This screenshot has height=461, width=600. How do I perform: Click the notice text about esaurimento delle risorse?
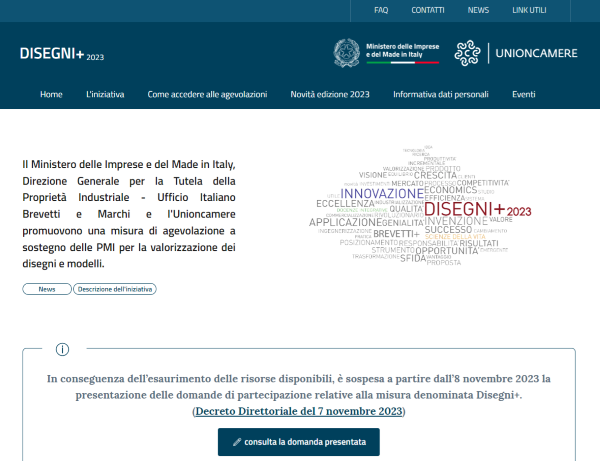[299, 387]
